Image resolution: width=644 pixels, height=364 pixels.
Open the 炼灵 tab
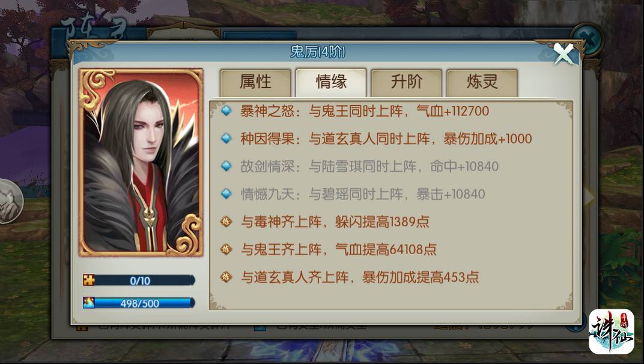tap(482, 82)
